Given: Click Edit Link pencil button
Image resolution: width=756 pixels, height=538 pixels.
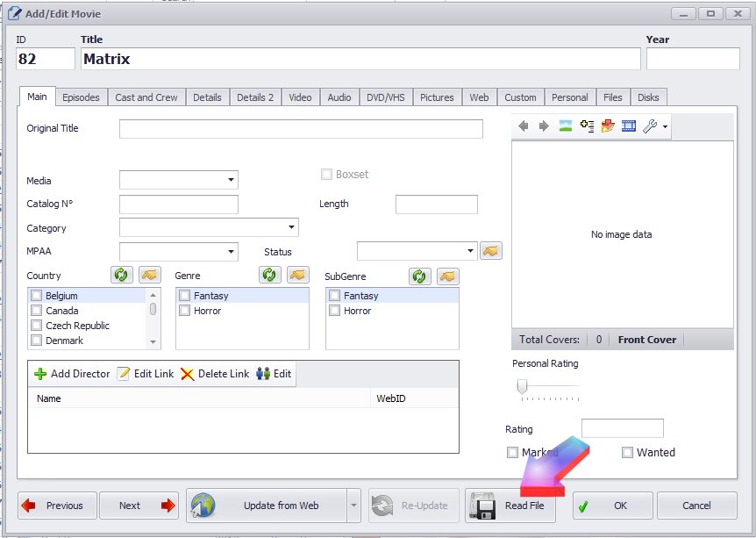Looking at the screenshot, I should tap(146, 374).
